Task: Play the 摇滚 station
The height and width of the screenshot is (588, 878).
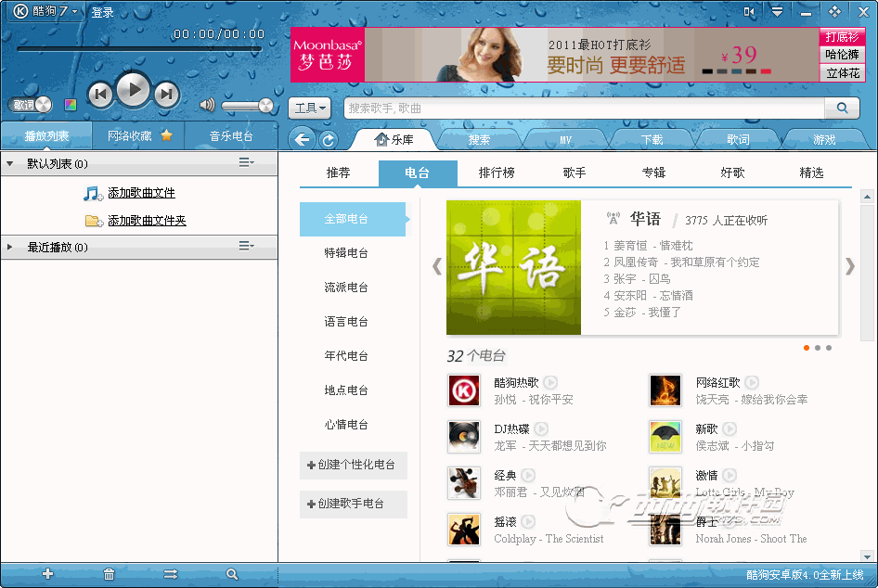Action: click(x=528, y=522)
